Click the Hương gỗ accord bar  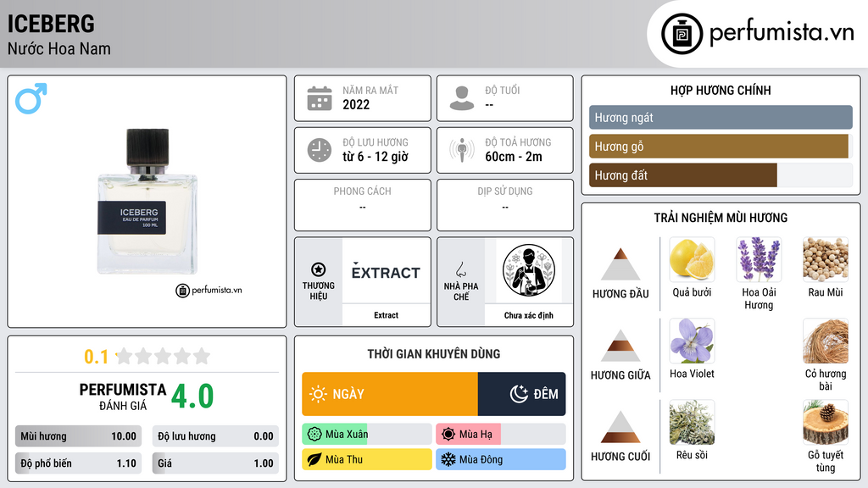click(x=721, y=146)
